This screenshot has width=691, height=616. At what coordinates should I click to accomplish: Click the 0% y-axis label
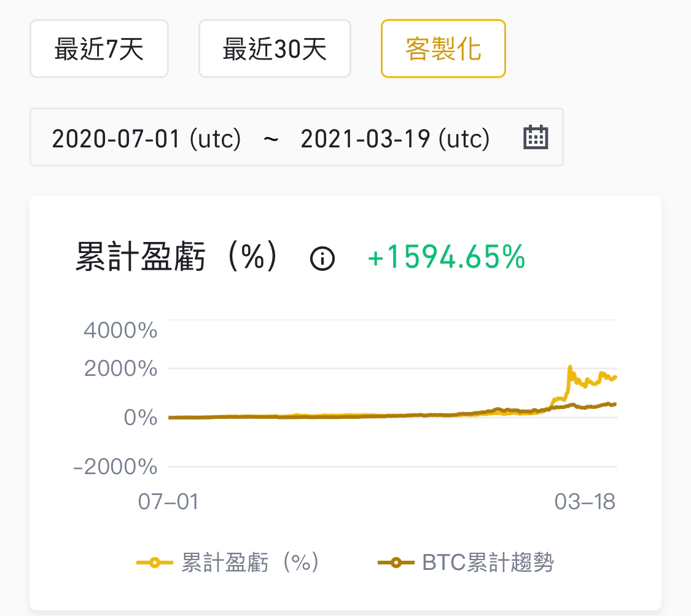click(x=140, y=417)
